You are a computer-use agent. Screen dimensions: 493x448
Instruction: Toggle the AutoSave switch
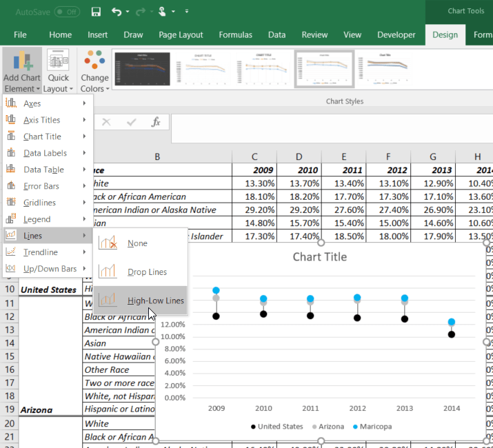pyautogui.click(x=67, y=12)
